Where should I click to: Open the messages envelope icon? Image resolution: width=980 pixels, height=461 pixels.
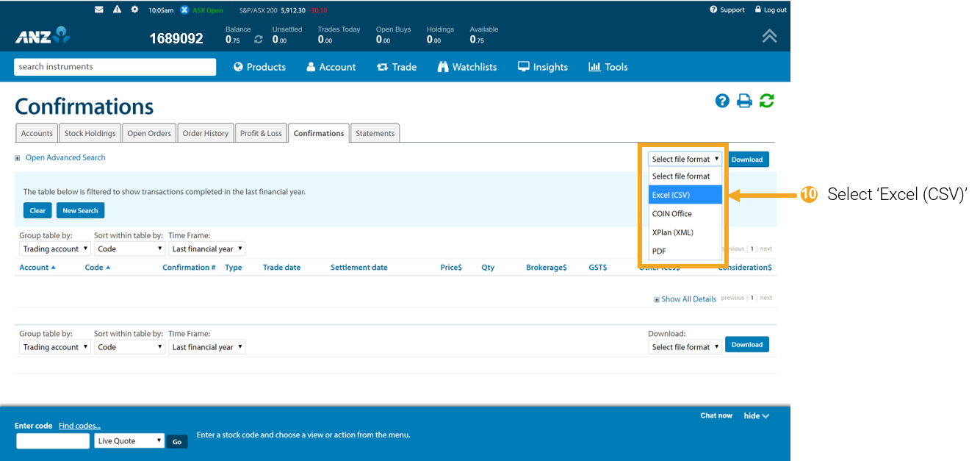99,10
